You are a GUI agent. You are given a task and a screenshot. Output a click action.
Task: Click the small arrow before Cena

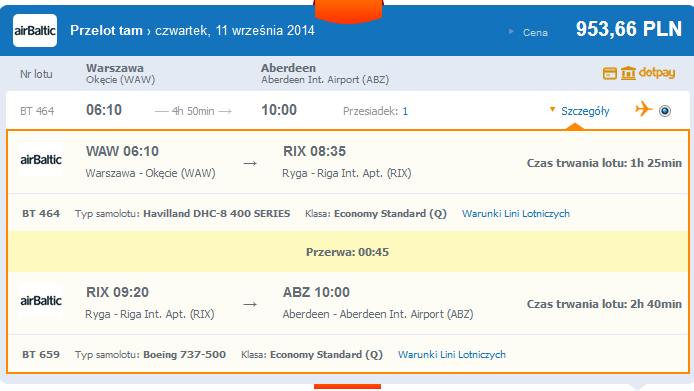[511, 31]
